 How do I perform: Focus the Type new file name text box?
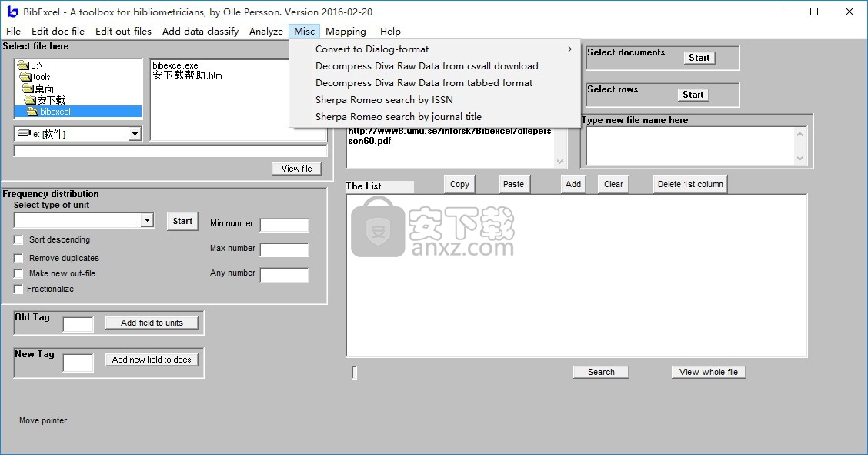click(691, 146)
